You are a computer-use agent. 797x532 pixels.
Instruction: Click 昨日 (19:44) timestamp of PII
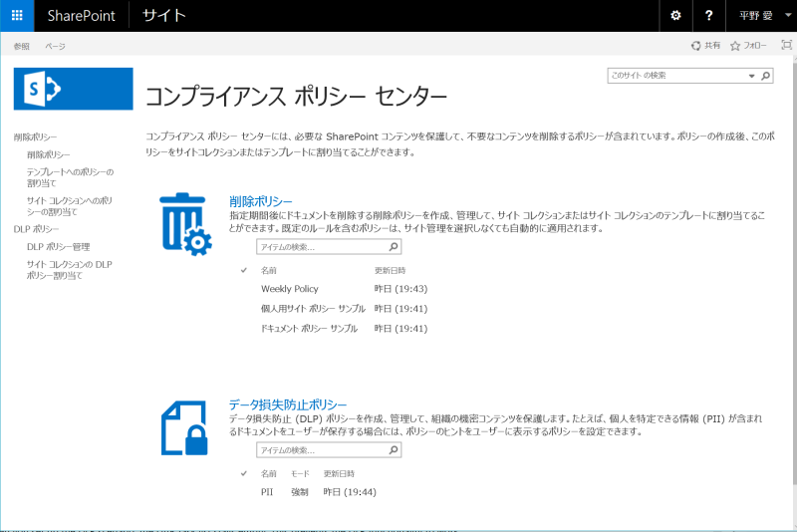click(350, 492)
